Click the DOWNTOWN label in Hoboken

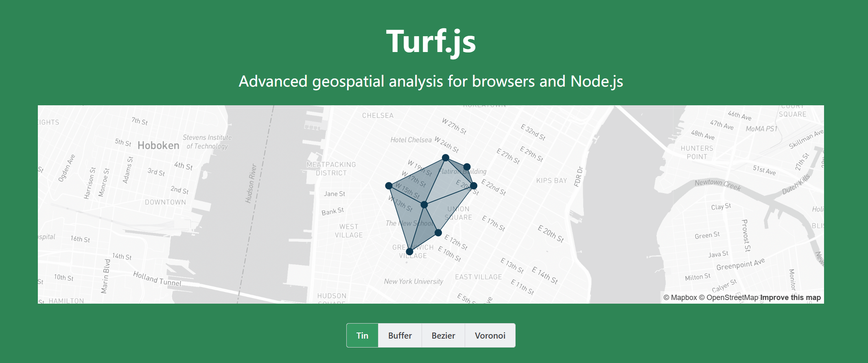[165, 202]
